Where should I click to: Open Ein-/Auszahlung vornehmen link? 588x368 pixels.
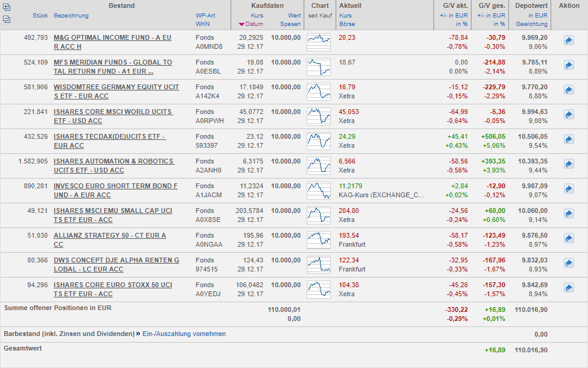click(184, 334)
